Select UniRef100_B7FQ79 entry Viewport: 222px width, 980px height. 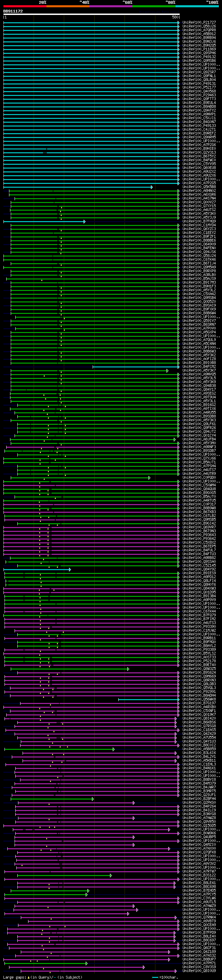[x=199, y=615]
